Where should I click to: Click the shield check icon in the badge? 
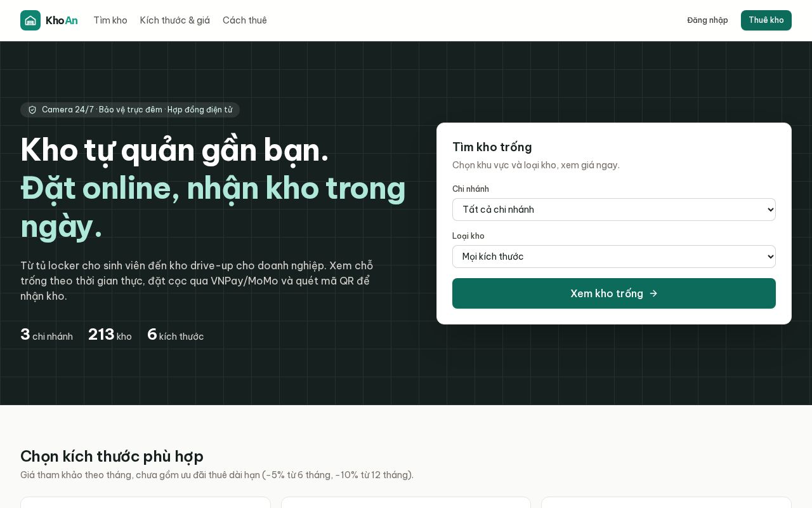tap(32, 110)
